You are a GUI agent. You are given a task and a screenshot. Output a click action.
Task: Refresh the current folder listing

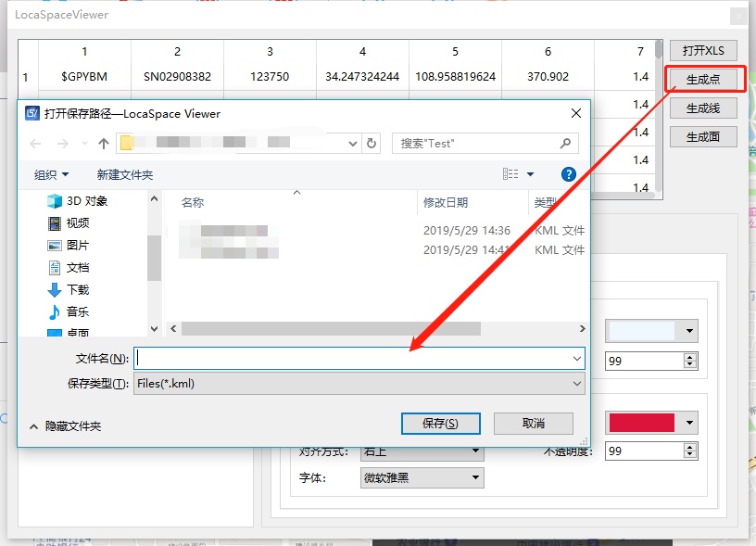click(372, 144)
